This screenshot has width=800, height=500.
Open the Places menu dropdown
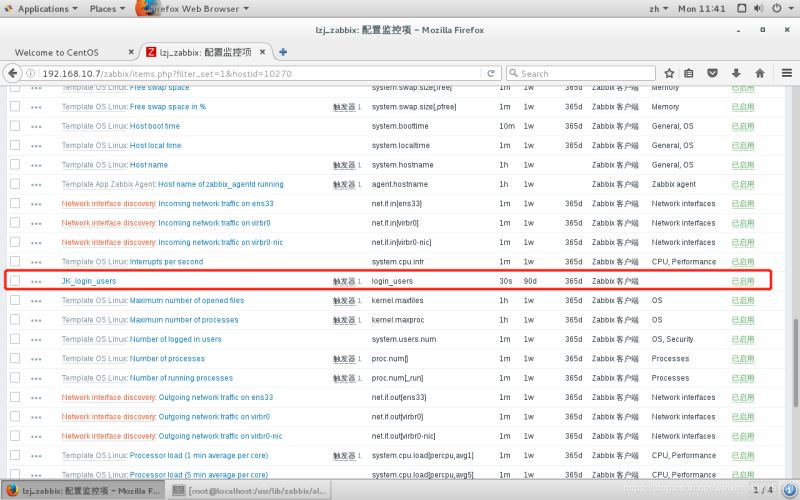click(107, 9)
